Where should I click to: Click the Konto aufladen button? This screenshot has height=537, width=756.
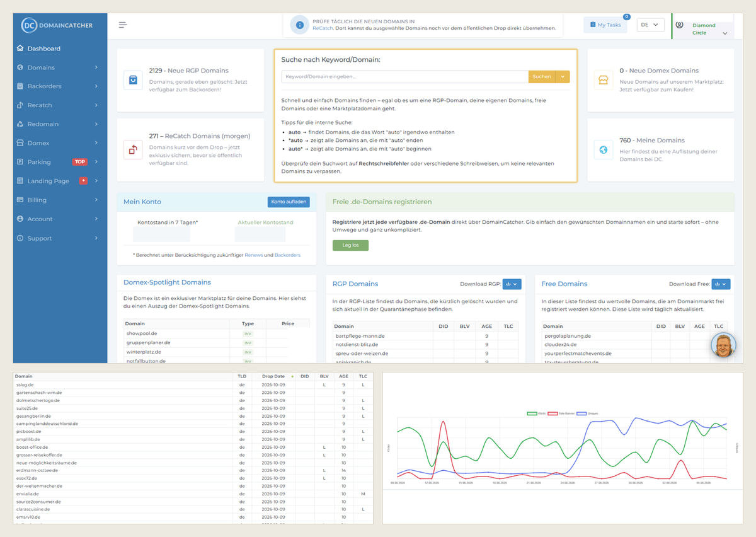coord(289,202)
